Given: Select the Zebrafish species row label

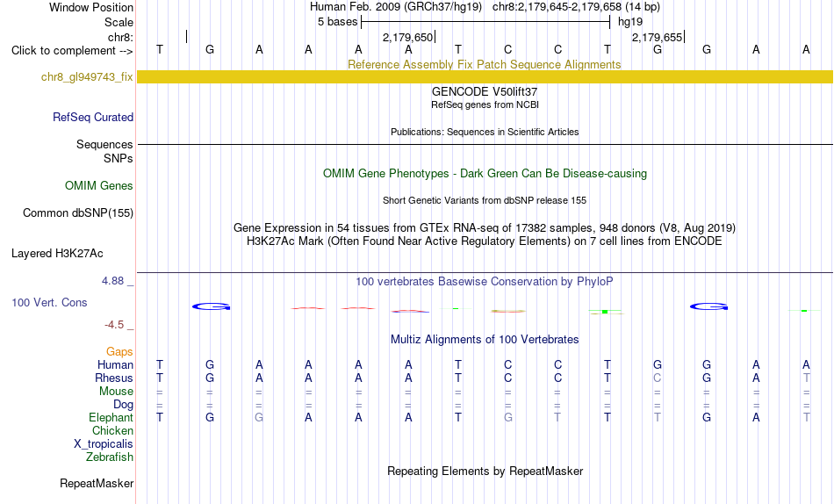Looking at the screenshot, I should [x=110, y=457].
